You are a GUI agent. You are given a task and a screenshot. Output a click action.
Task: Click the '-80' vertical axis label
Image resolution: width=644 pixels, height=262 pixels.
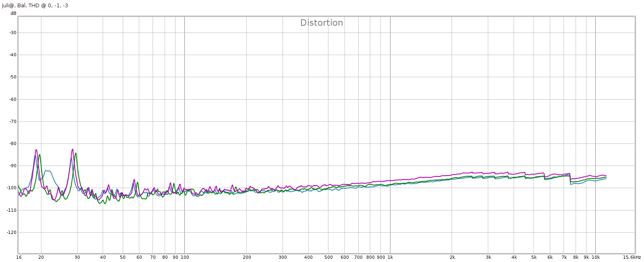point(13,144)
